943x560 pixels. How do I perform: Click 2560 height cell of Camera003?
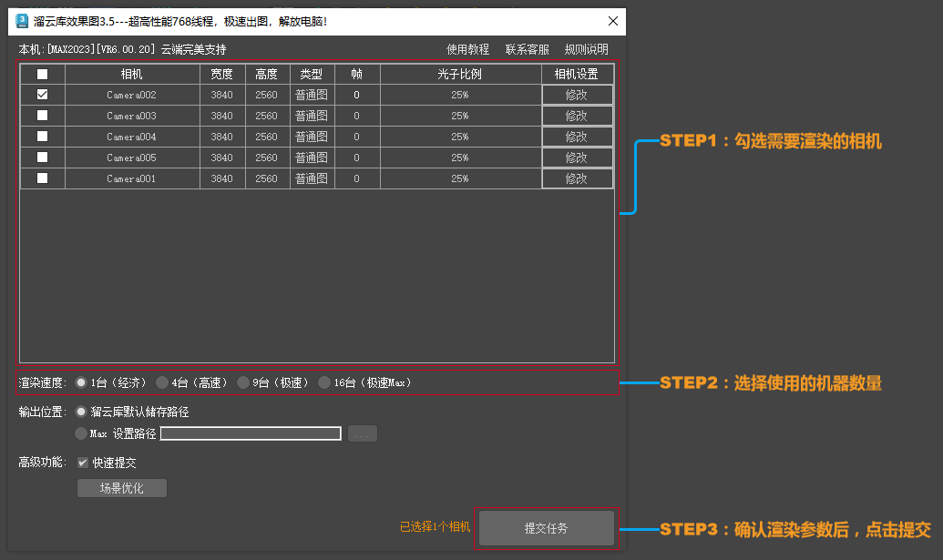pyautogui.click(x=266, y=116)
